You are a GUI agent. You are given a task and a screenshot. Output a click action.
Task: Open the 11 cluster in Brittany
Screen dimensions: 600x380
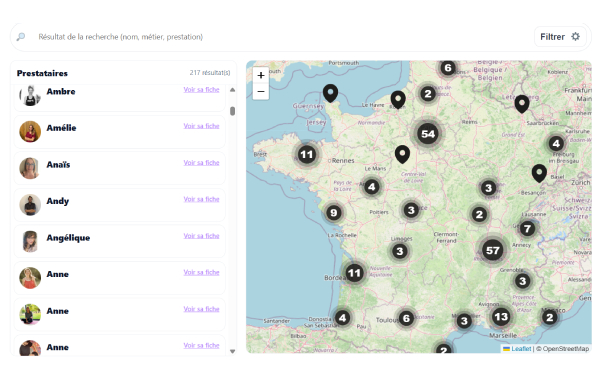click(x=307, y=155)
